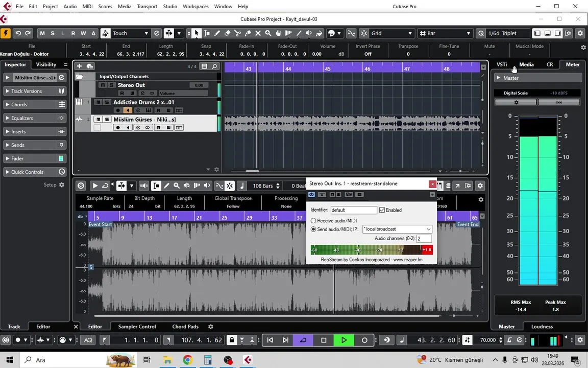Select the Range Selection tool in main toolbar
This screenshot has height=368, width=588.
207,33
